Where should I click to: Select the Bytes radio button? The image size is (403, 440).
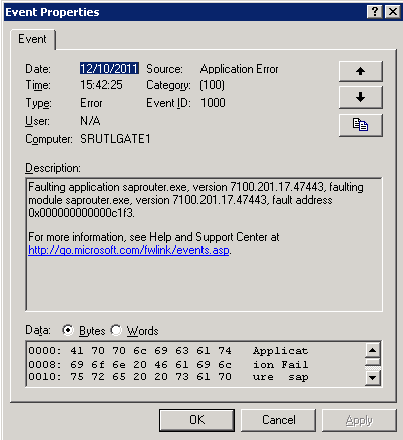click(68, 330)
